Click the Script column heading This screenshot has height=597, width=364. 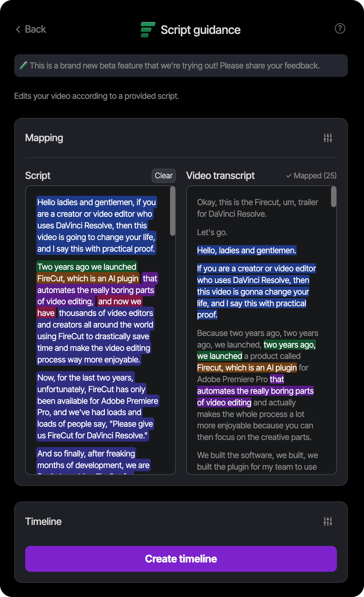[x=38, y=176]
